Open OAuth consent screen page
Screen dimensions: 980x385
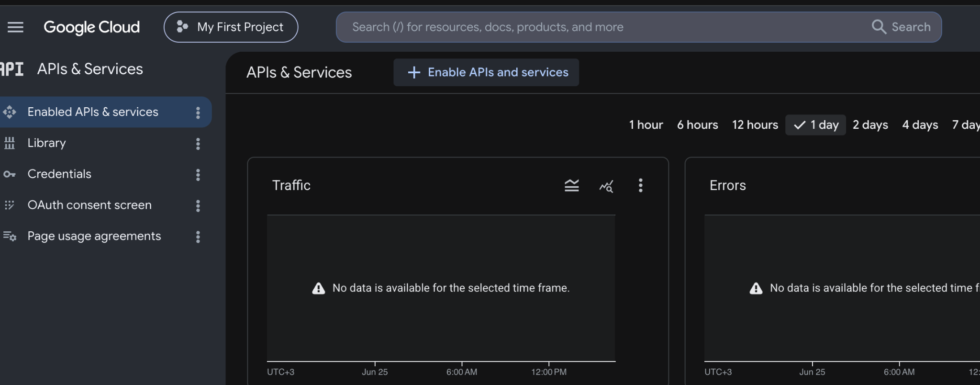click(x=89, y=205)
